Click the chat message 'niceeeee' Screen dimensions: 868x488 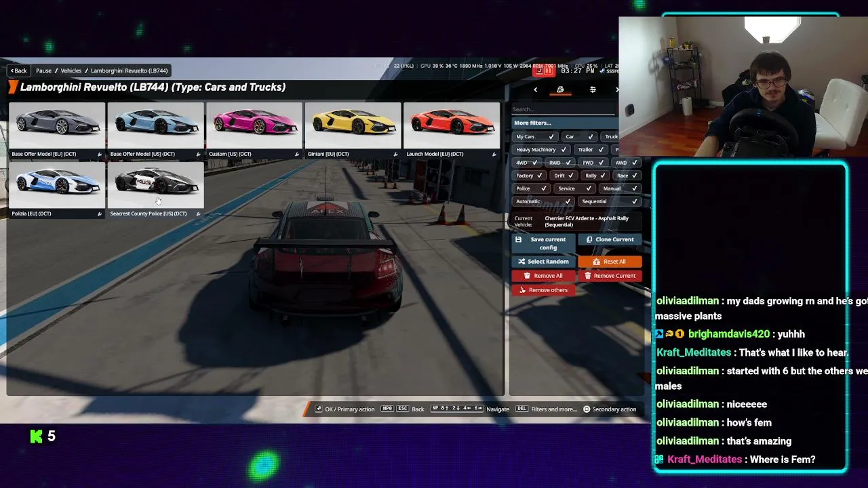[x=747, y=405]
